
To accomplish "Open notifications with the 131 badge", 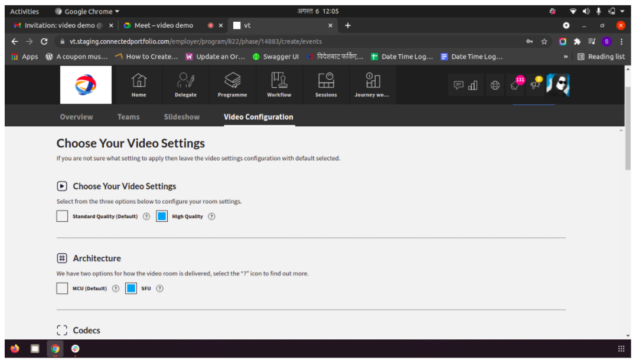I will (517, 84).
